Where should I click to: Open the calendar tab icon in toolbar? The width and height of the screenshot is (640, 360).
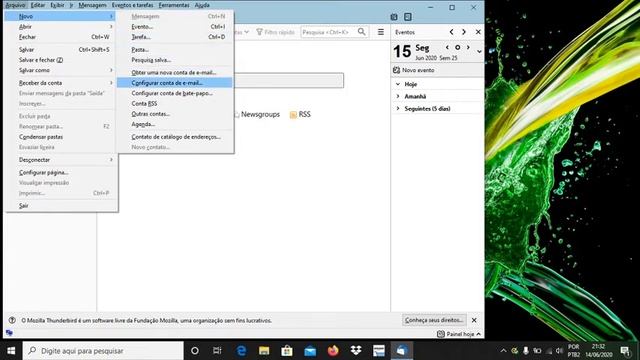pos(393,17)
